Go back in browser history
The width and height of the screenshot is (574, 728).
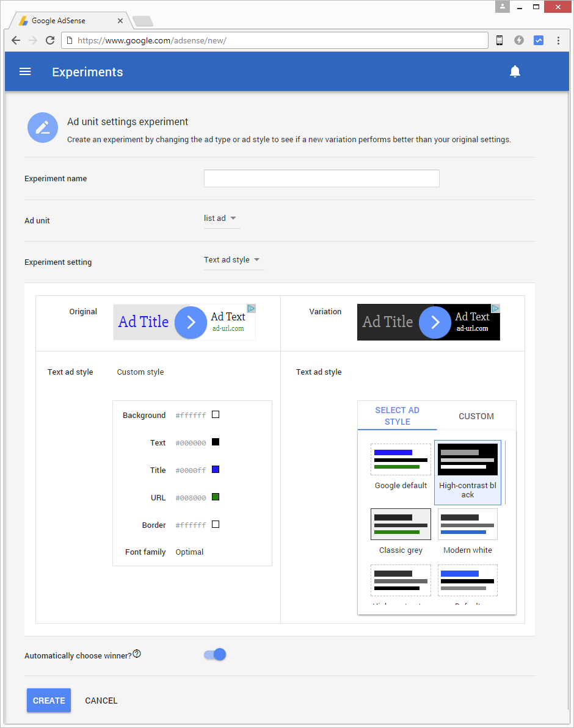pyautogui.click(x=16, y=40)
